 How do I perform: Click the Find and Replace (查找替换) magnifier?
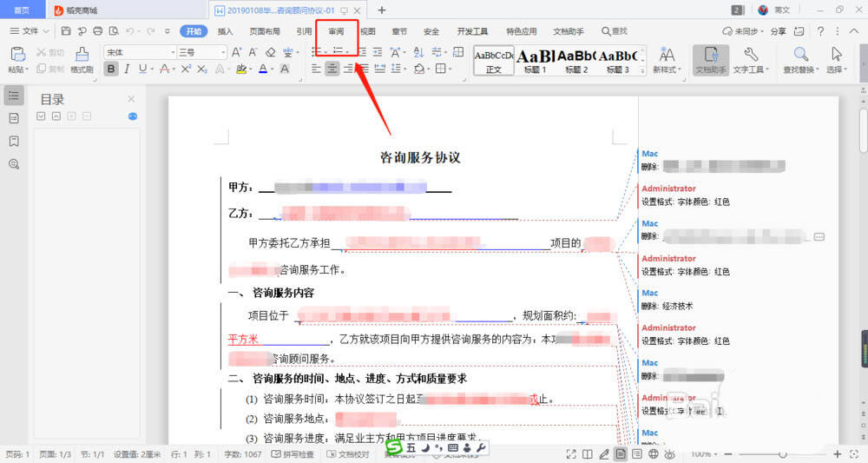pyautogui.click(x=800, y=54)
